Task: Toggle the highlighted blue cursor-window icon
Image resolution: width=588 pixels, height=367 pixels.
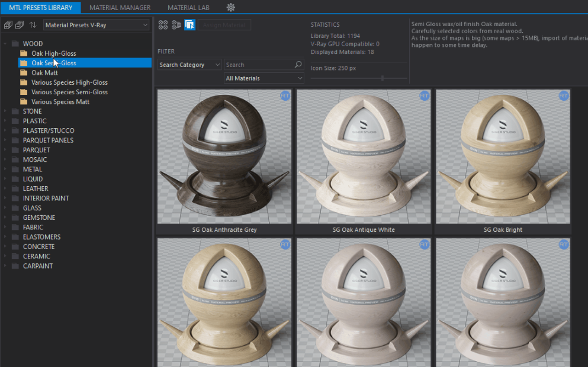Action: click(x=189, y=25)
